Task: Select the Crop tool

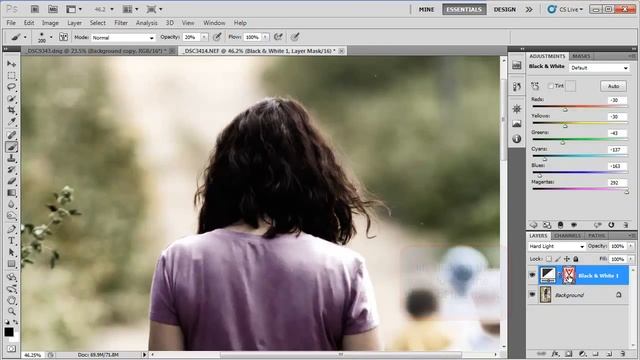Action: (11, 110)
